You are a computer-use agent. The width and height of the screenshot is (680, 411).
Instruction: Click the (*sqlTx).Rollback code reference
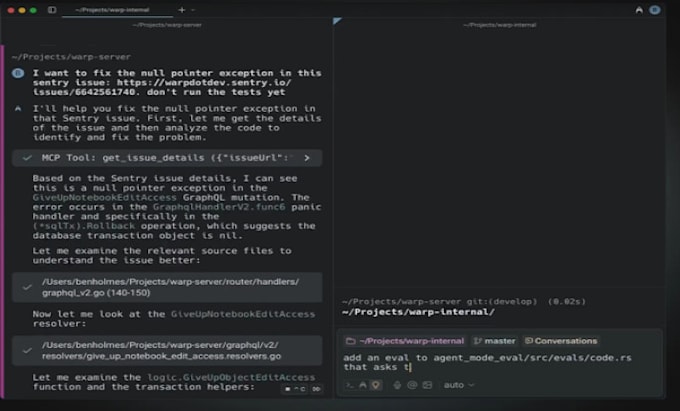point(84,226)
